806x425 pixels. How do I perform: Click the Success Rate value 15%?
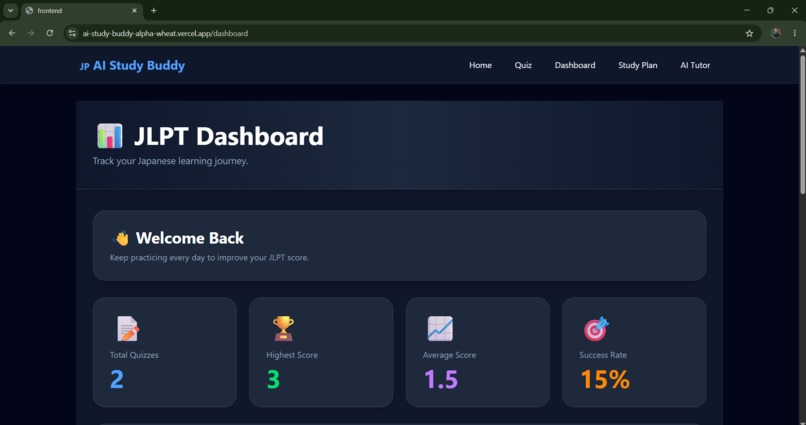click(x=605, y=379)
